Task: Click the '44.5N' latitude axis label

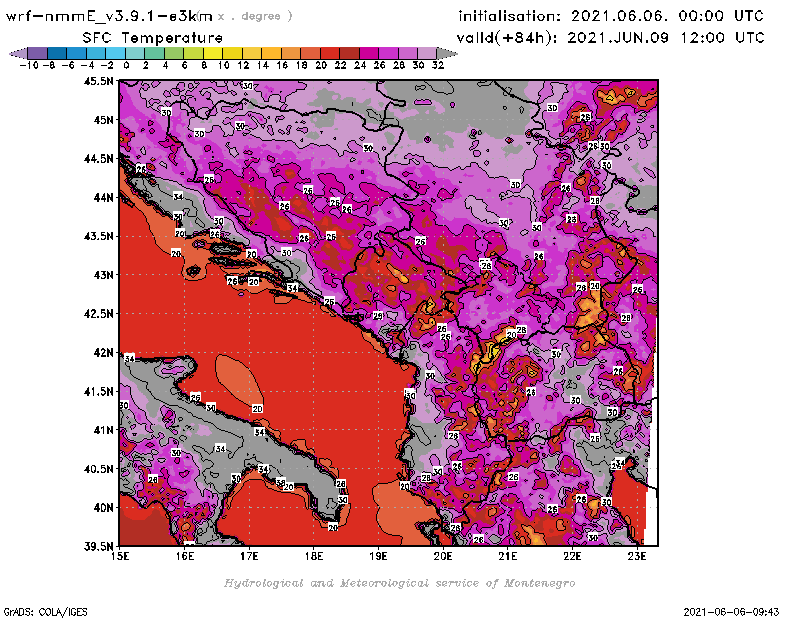Action: pyautogui.click(x=98, y=159)
